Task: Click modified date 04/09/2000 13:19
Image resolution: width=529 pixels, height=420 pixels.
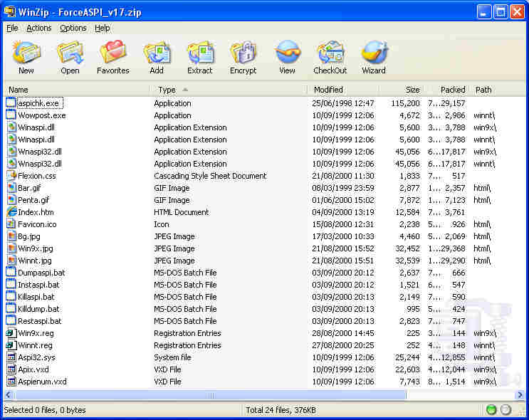Action: click(x=342, y=212)
